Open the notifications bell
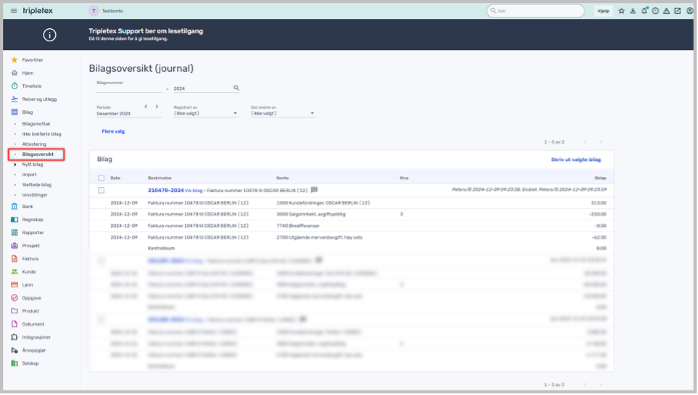The width and height of the screenshot is (698, 395). (644, 11)
